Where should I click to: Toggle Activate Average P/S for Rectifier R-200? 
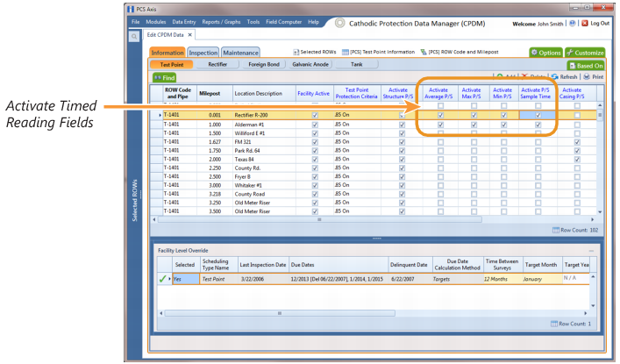[x=440, y=115]
